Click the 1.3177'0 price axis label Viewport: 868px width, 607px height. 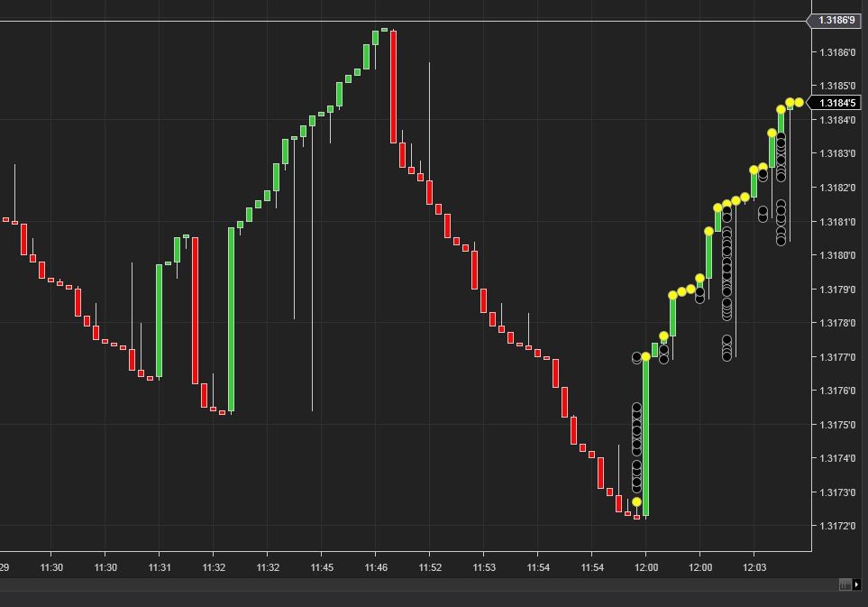(837, 357)
